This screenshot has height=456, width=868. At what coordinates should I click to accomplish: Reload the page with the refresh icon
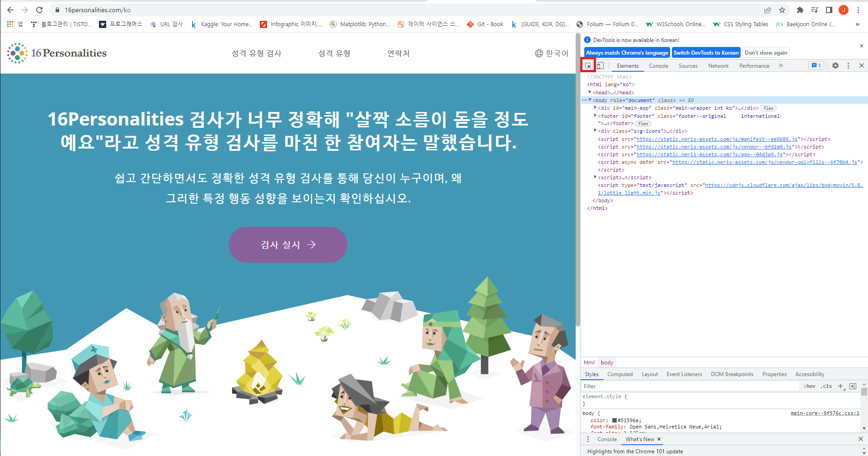(x=39, y=10)
